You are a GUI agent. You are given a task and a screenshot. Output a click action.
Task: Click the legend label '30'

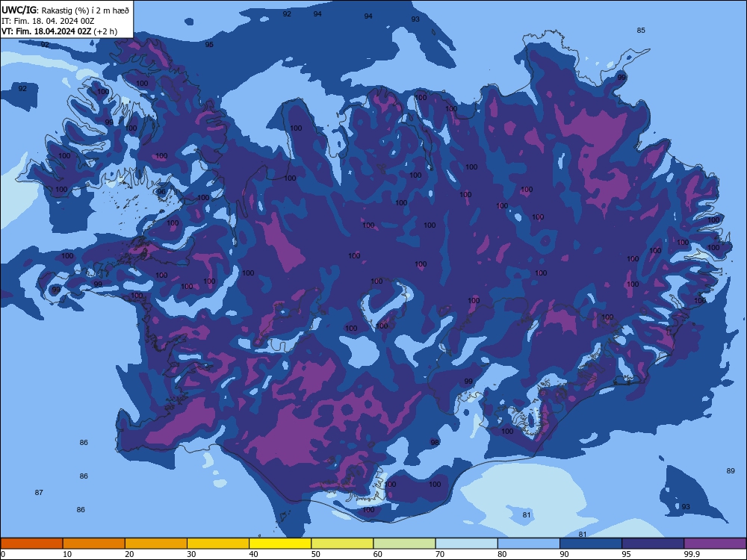(x=191, y=554)
